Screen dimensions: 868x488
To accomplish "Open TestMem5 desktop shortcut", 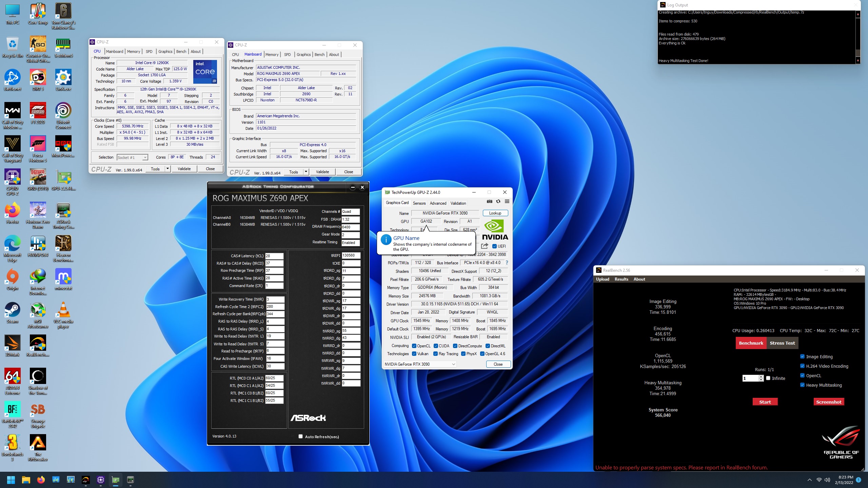I will tap(63, 47).
